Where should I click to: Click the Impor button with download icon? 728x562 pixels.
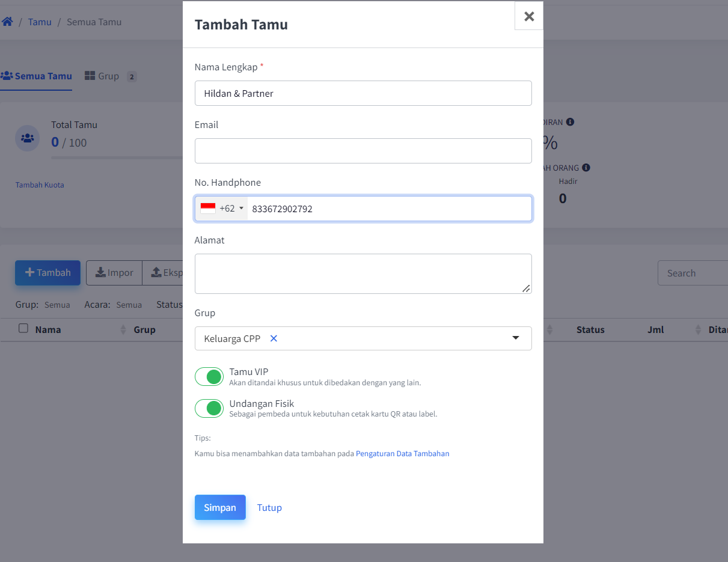coord(114,273)
